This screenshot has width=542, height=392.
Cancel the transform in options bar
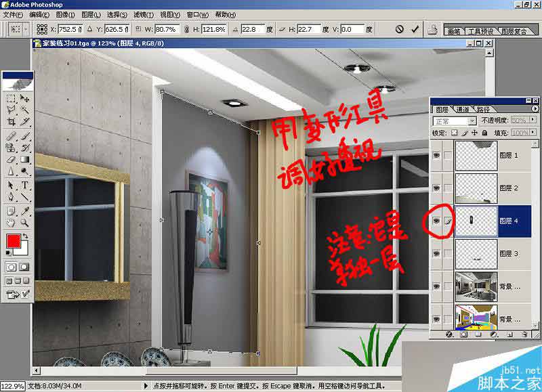click(x=399, y=29)
